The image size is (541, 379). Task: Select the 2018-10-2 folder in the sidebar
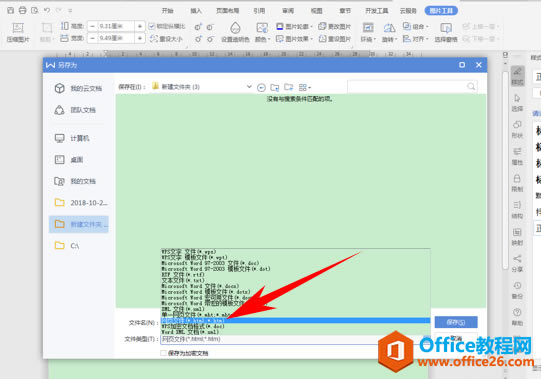pos(81,203)
